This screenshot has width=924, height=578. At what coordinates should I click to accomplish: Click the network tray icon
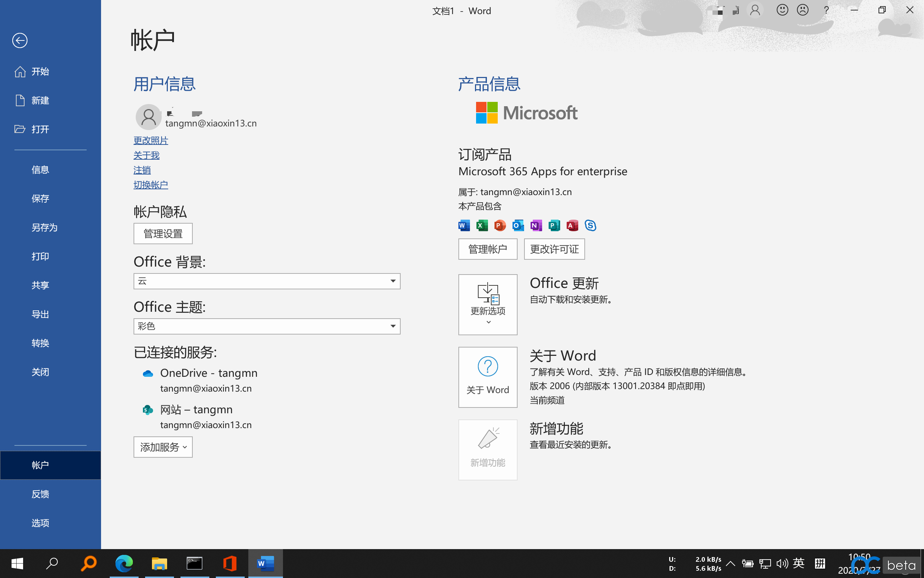[765, 564]
